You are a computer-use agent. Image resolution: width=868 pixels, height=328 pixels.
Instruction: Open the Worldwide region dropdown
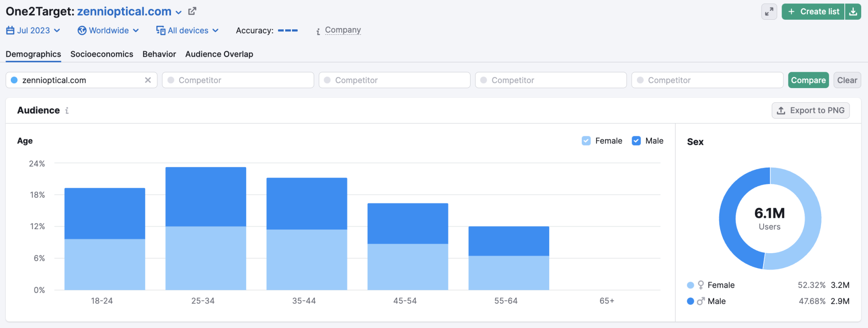(x=108, y=31)
